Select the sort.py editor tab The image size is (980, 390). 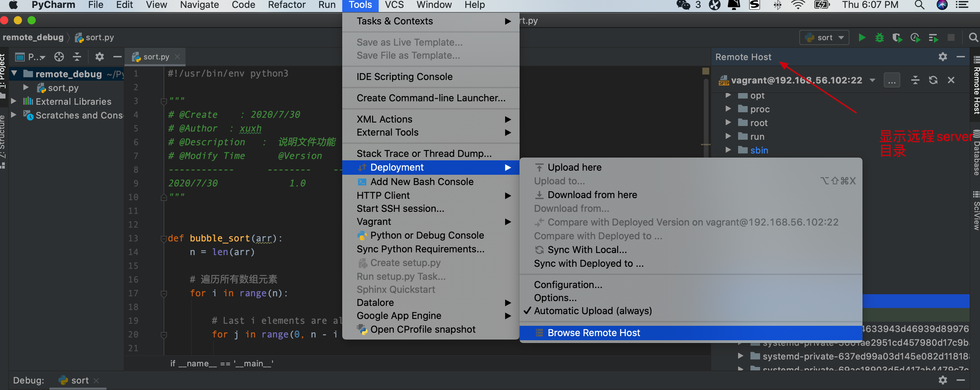pyautogui.click(x=156, y=57)
